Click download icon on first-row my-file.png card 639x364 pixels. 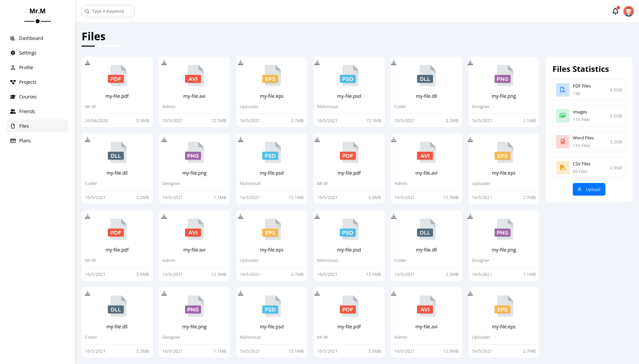(x=470, y=63)
